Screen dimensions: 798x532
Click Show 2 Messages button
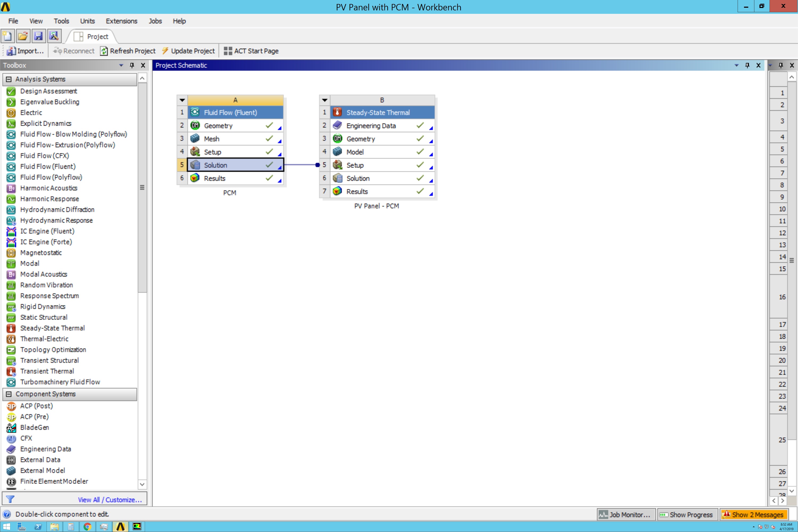(754, 515)
